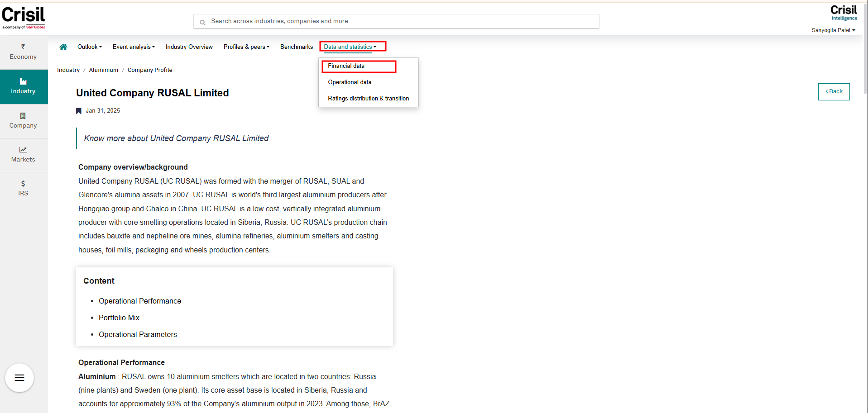Open the Sanyogita Patel user menu
Viewport: 868px width, 413px height.
[833, 30]
